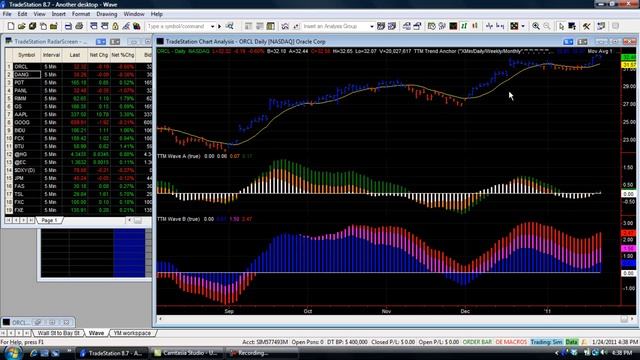This screenshot has height=360, width=640.
Task: Click the hammer tools icon in toolbar
Action: pos(587,26)
